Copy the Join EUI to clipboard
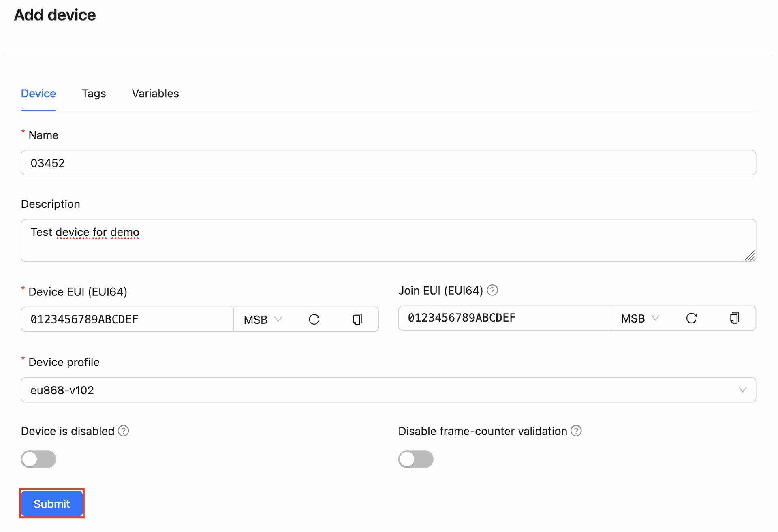 734,318
